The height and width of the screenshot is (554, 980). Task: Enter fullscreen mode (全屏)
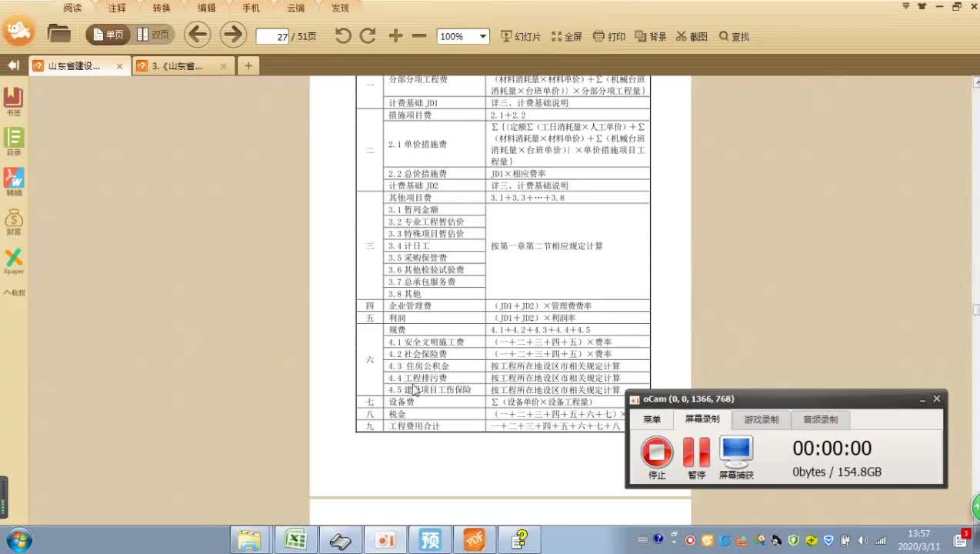pos(567,36)
